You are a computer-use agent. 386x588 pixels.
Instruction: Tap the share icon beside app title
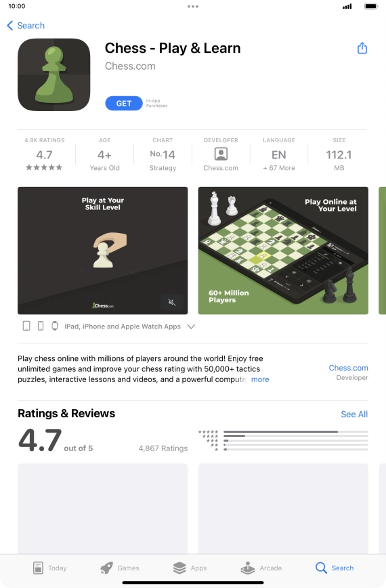pyautogui.click(x=362, y=48)
